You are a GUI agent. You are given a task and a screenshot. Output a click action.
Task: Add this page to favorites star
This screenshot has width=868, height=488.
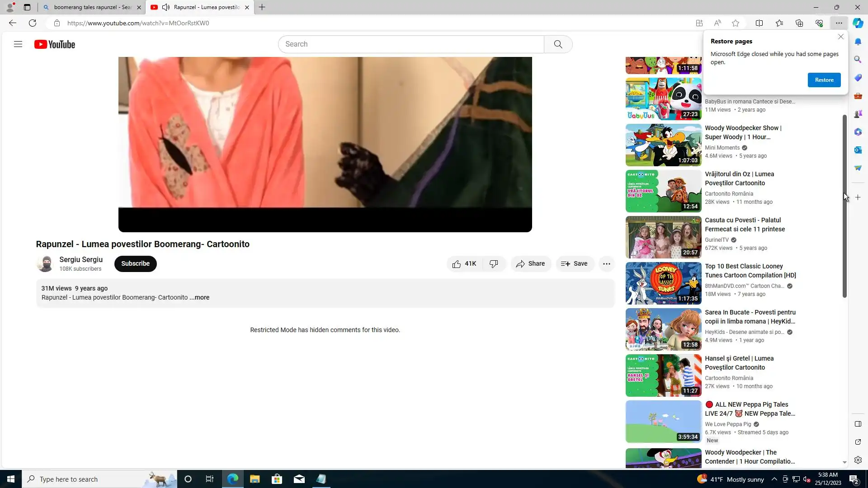736,23
